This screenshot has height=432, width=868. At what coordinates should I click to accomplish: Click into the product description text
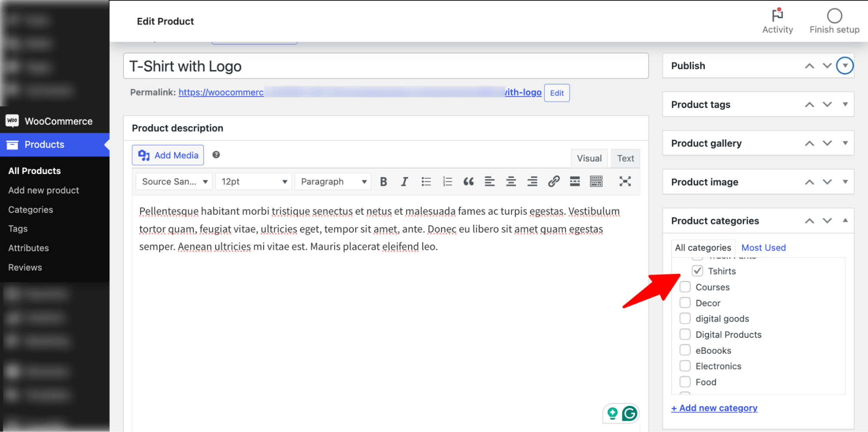click(379, 229)
